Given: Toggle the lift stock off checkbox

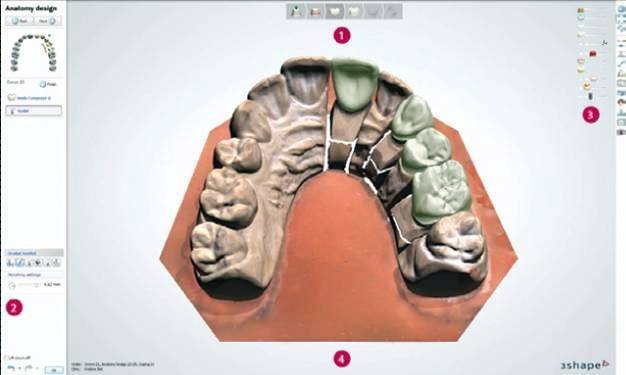Looking at the screenshot, I should point(6,358).
